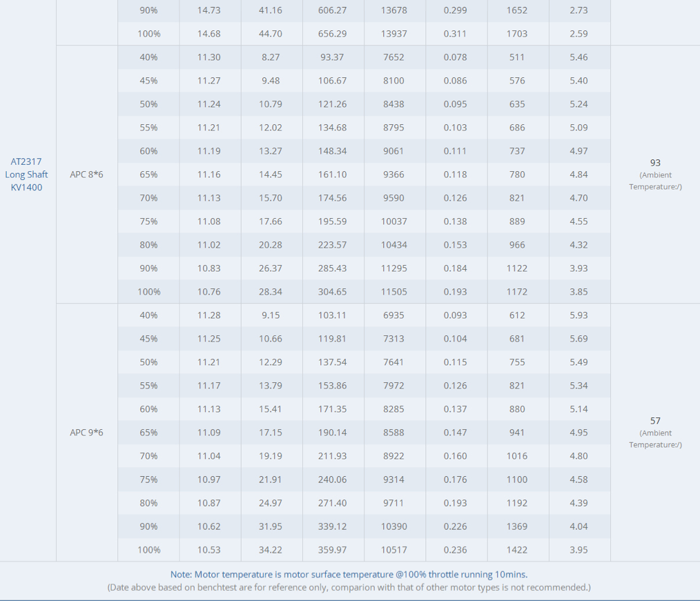Screen dimensions: 700x601
Task: Click efficiency value 5.46
Action: coord(579,57)
